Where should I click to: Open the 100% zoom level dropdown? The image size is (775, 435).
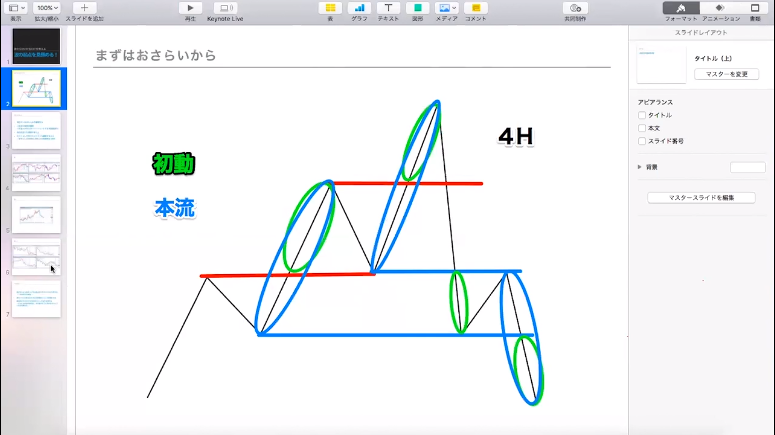pyautogui.click(x=45, y=8)
